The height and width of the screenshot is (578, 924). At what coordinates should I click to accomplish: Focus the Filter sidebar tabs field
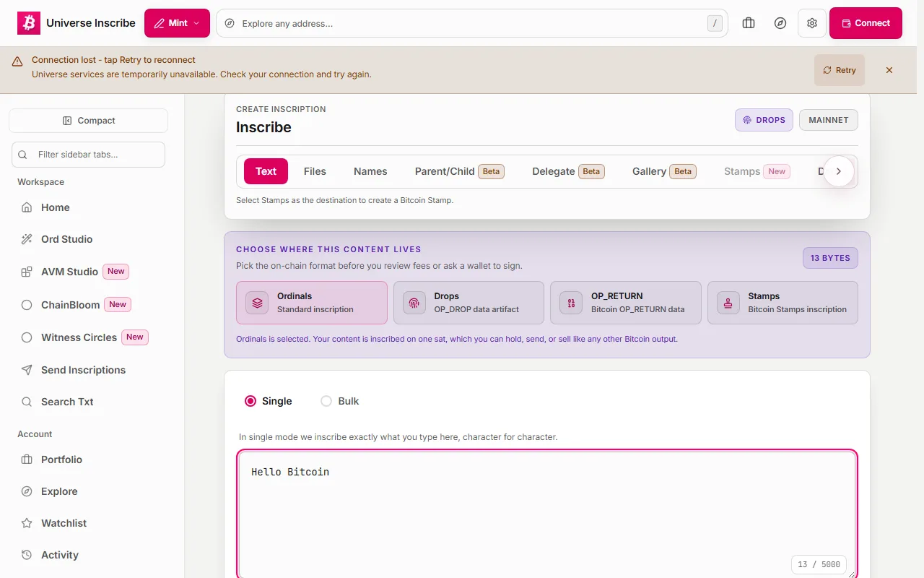88,155
